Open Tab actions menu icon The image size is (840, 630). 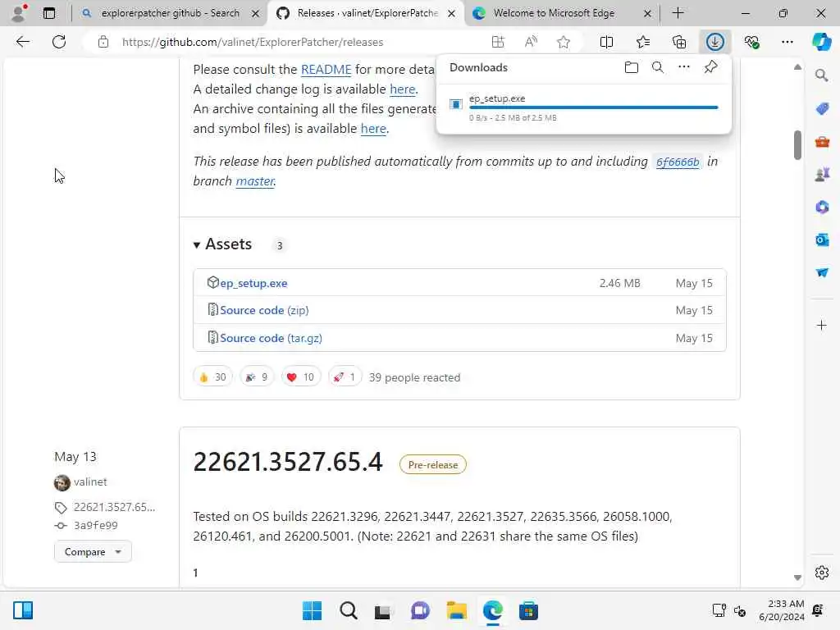tap(48, 13)
